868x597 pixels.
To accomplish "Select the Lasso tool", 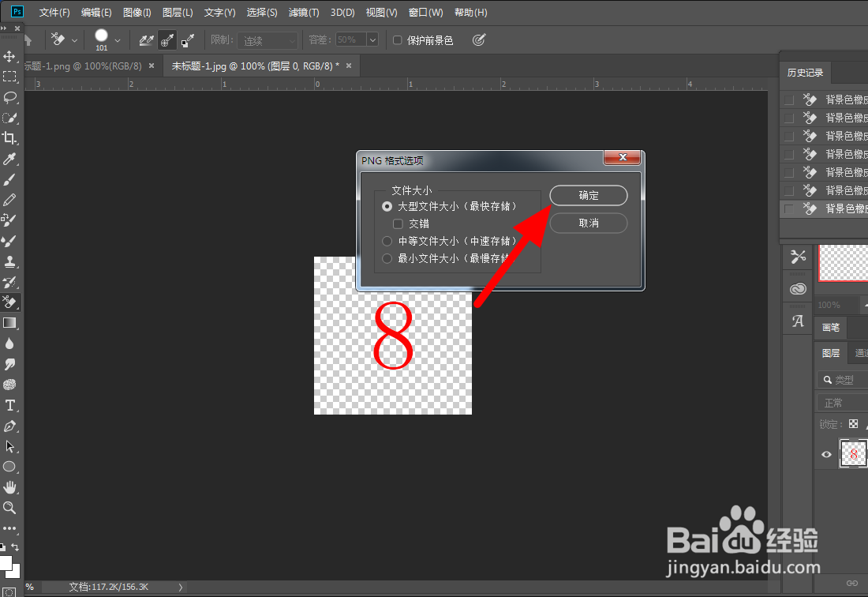I will 9,97.
